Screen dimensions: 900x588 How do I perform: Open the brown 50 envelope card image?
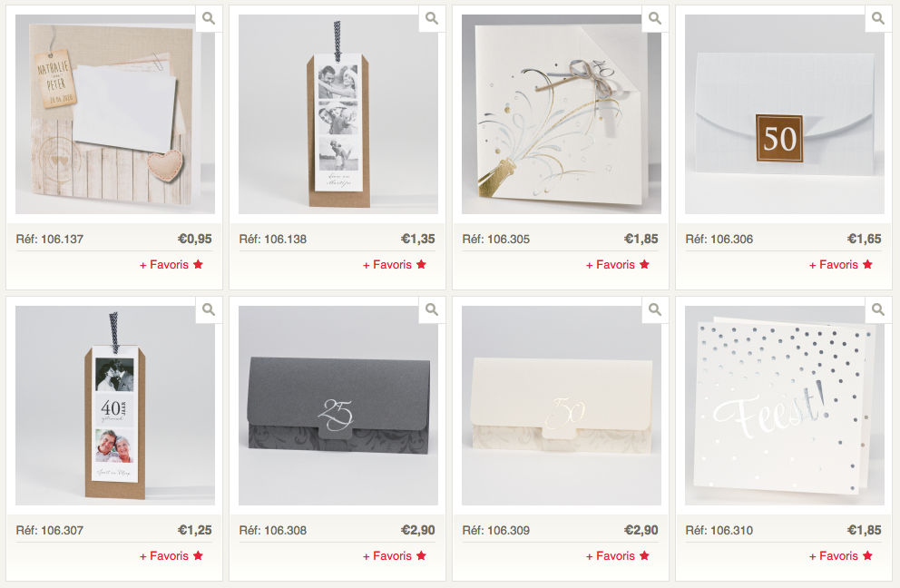[785, 114]
